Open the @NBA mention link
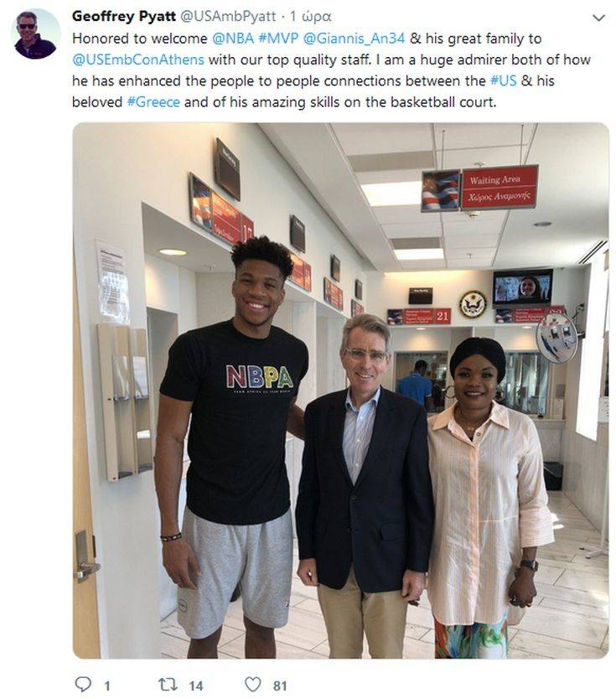The width and height of the screenshot is (616, 699). [233, 39]
